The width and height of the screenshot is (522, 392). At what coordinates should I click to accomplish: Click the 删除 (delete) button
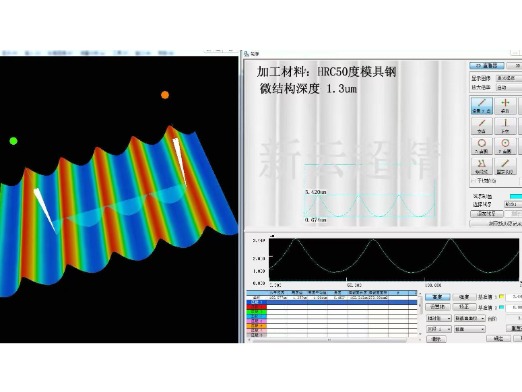tap(436, 339)
